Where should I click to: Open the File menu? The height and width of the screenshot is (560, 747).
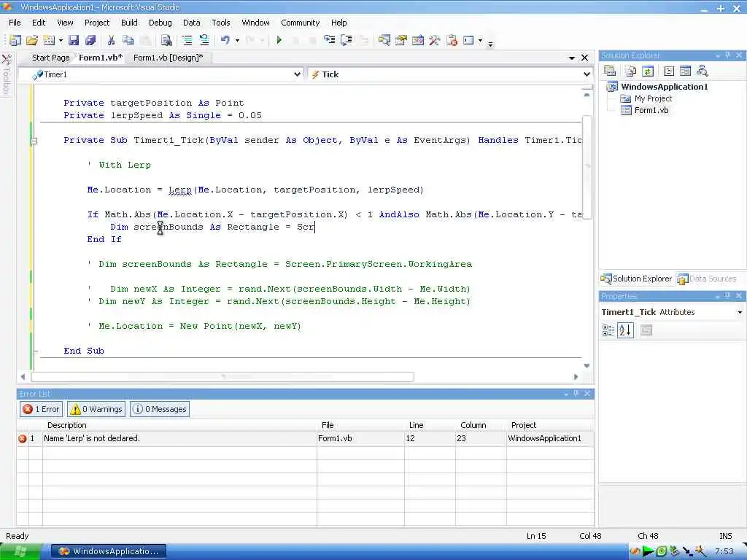pos(15,23)
